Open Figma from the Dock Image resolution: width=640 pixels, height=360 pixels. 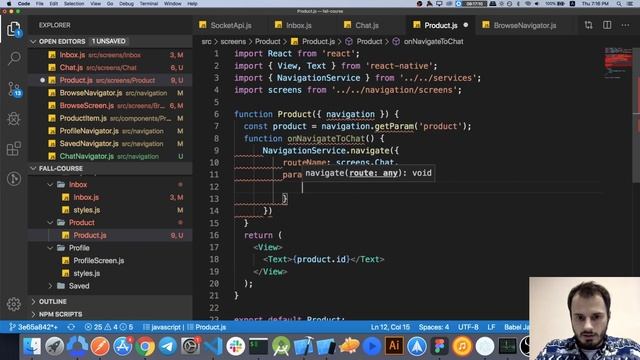click(439, 346)
